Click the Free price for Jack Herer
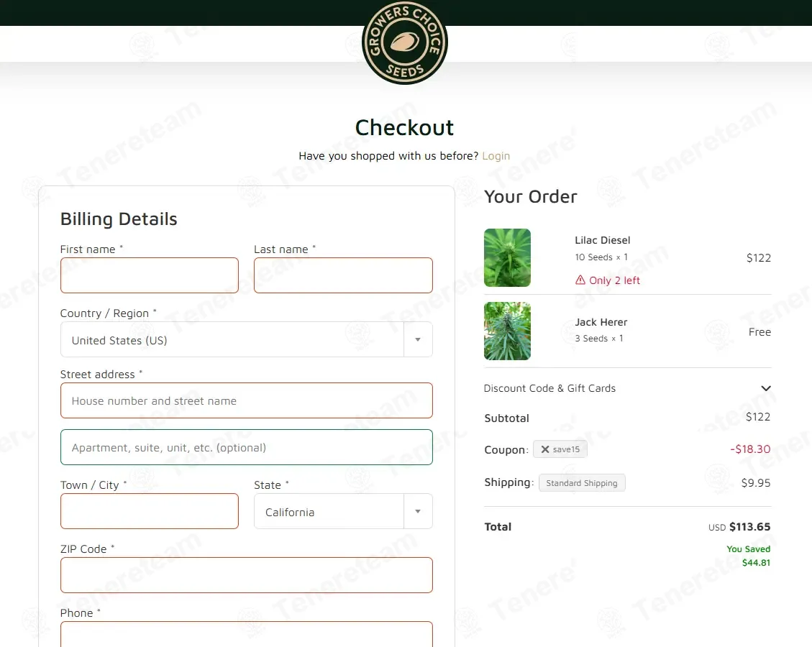 click(759, 332)
